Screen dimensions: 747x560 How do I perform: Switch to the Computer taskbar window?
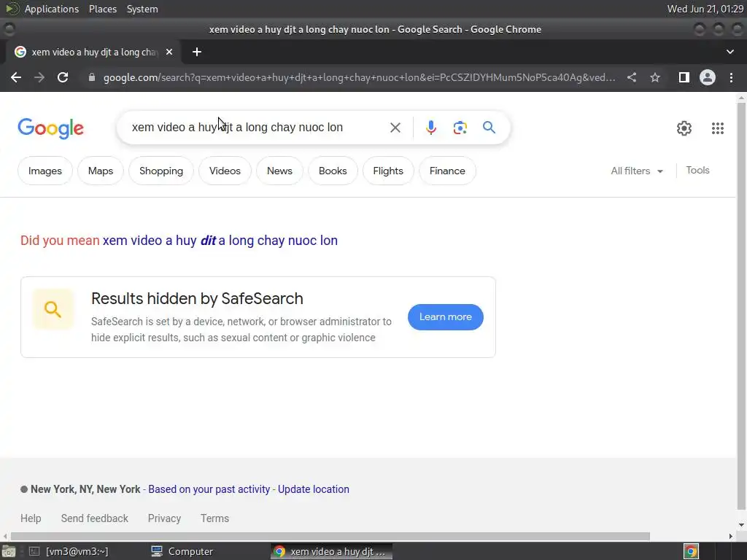pos(182,551)
